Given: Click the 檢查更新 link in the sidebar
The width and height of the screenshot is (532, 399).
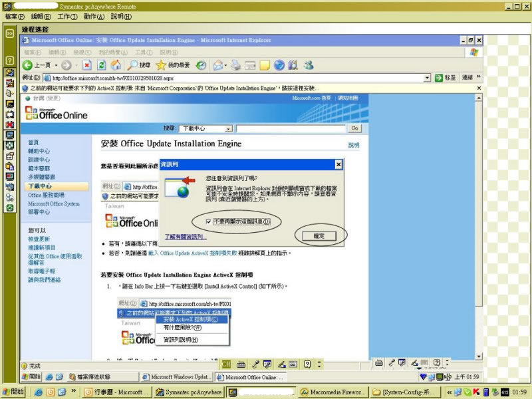Looking at the screenshot, I should tap(39, 239).
